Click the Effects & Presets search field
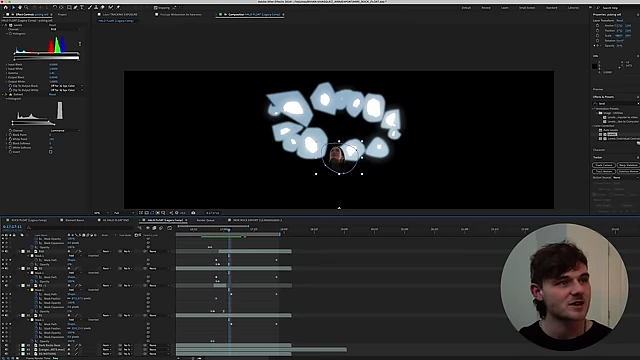Image resolution: width=640 pixels, height=360 pixels. tap(616, 104)
